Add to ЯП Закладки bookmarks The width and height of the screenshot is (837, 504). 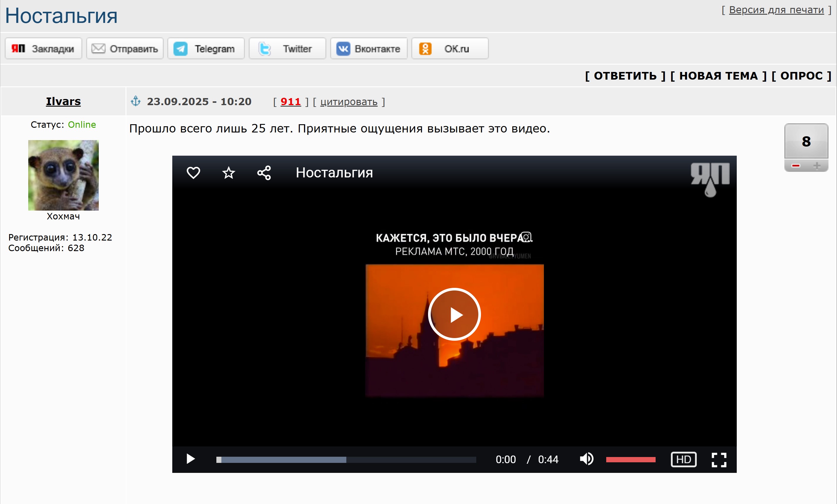coord(44,48)
